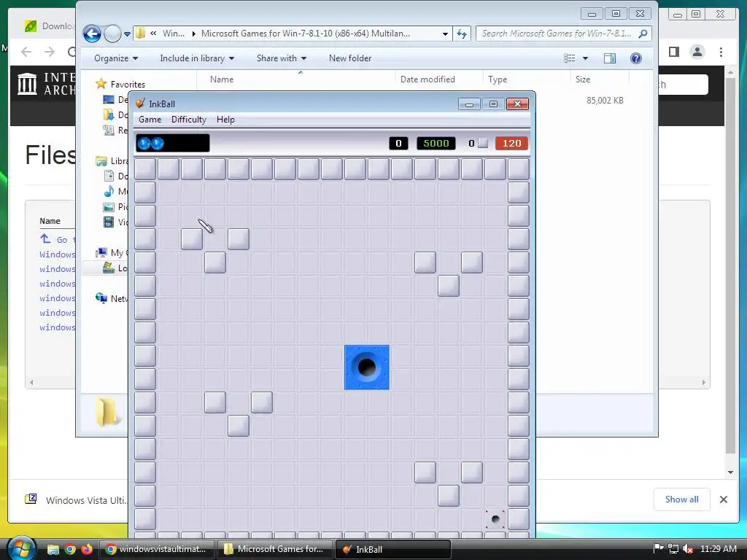The width and height of the screenshot is (747, 560).
Task: Click the Favorites star icon
Action: [x=101, y=84]
